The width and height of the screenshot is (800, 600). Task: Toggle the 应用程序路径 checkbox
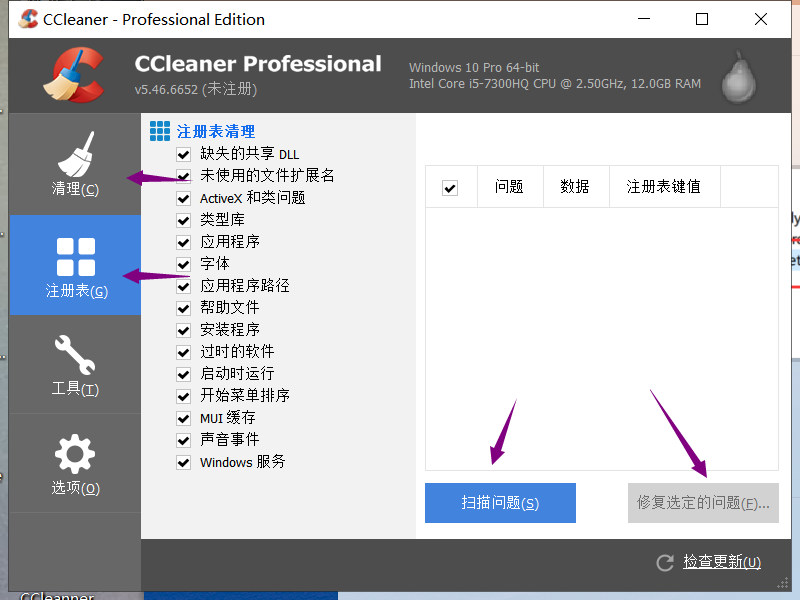tap(184, 286)
